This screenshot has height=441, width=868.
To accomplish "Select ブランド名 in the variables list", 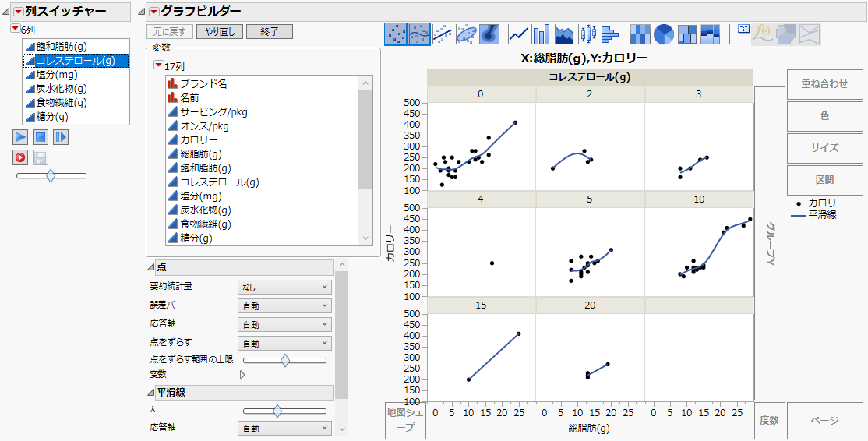I will pos(263,84).
